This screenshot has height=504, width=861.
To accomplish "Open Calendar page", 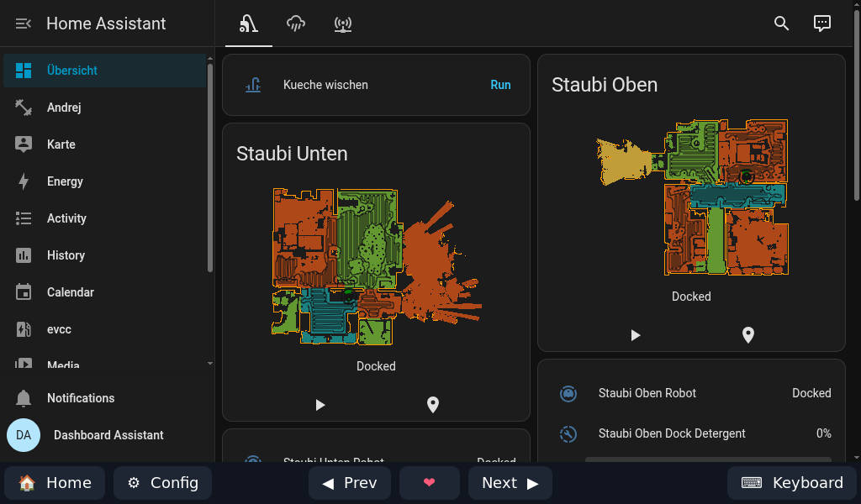I will [x=105, y=292].
